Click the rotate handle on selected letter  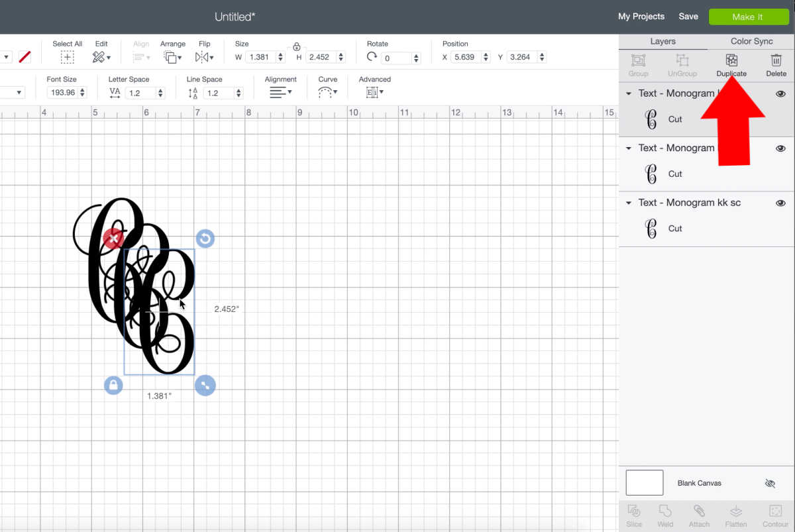pyautogui.click(x=205, y=239)
